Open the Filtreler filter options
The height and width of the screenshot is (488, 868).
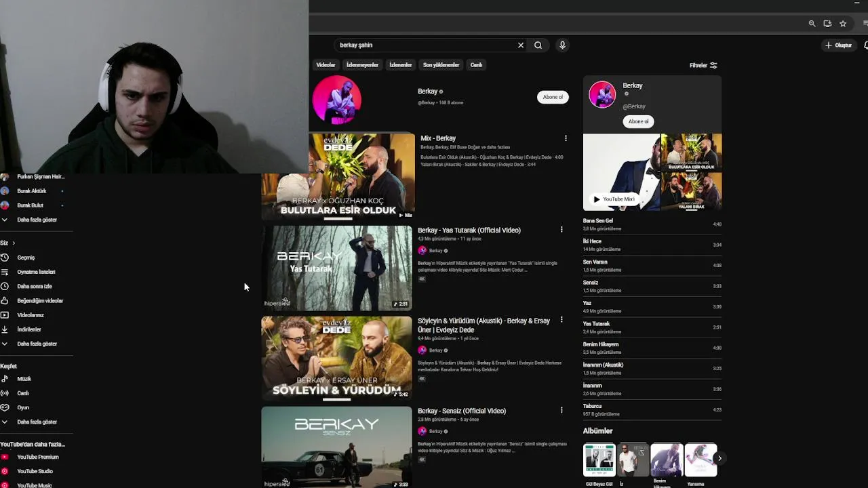[x=703, y=65]
